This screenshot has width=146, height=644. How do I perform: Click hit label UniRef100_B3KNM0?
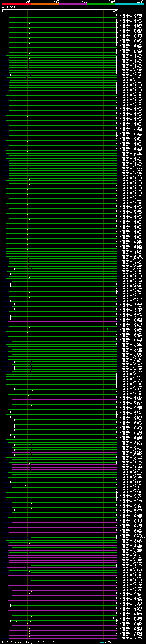[x=131, y=173]
